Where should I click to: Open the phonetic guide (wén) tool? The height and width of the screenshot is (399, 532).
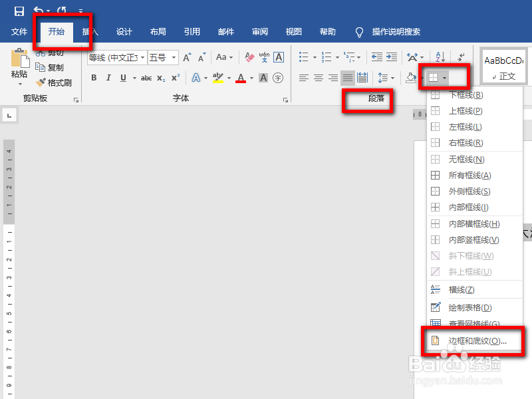click(x=264, y=57)
